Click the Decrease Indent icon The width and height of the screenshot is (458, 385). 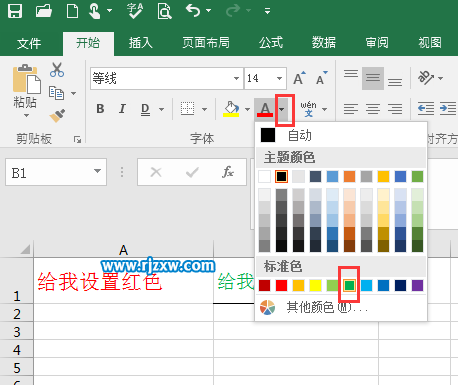426,109
